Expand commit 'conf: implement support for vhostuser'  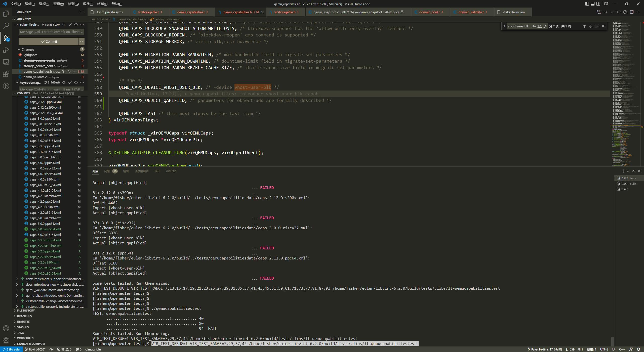coord(17,279)
